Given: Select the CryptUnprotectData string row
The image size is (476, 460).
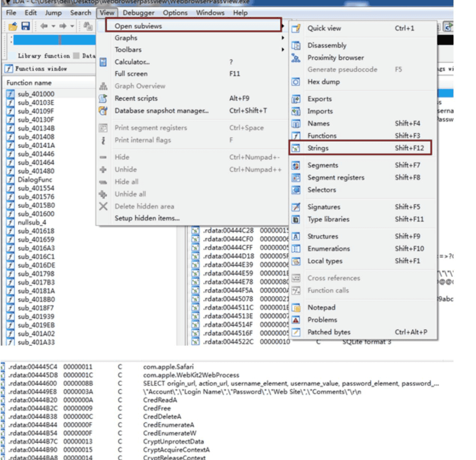Looking at the screenshot, I should point(173,442).
